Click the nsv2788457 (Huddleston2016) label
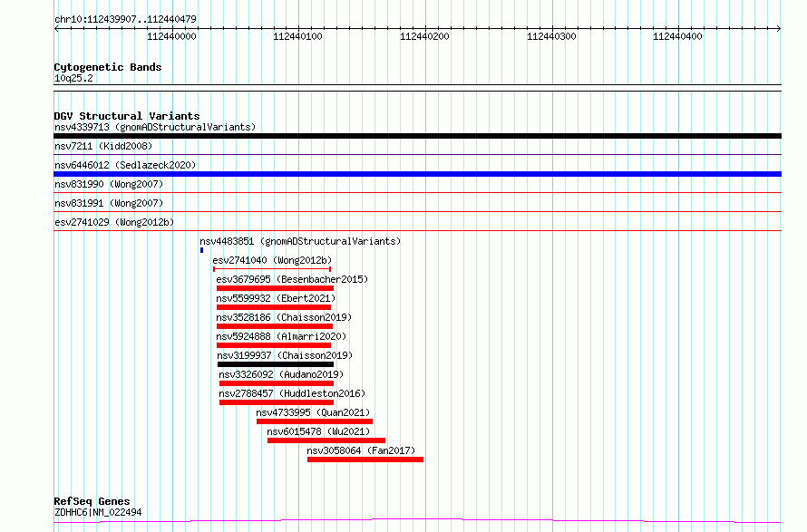 (x=292, y=393)
